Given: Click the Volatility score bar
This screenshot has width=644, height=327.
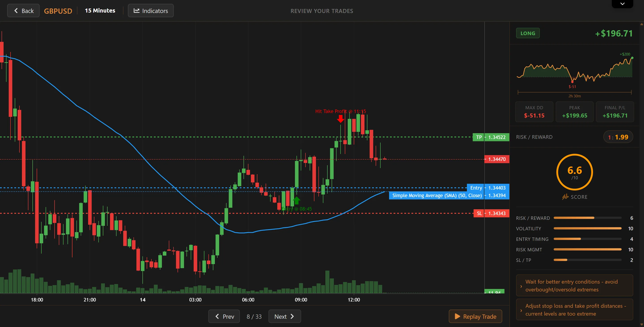Looking at the screenshot, I should coord(587,228).
